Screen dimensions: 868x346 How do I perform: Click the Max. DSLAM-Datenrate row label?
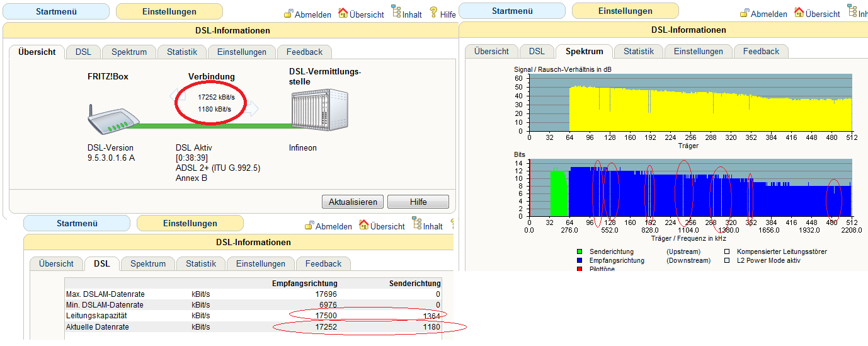(106, 294)
